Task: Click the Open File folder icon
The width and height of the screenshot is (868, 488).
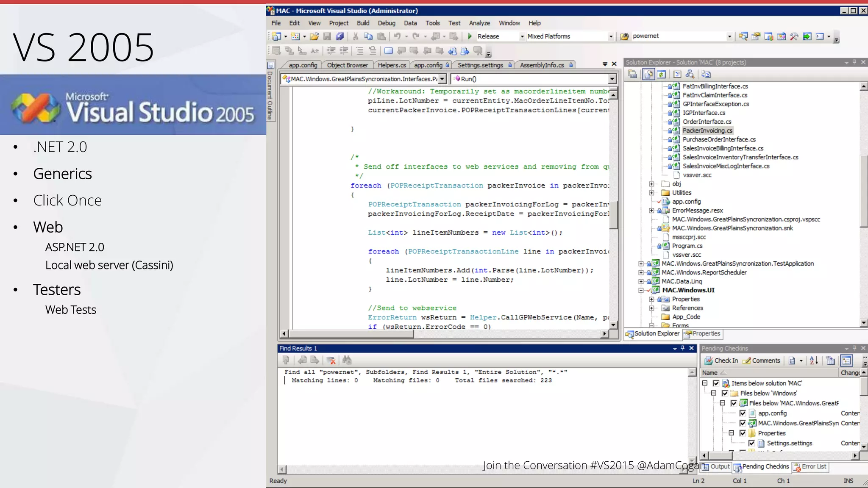Action: coord(314,36)
